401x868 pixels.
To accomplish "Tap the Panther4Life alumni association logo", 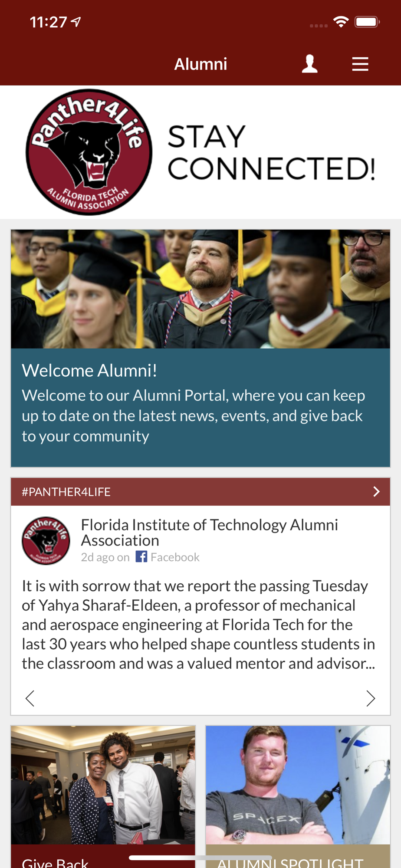I will (89, 152).
